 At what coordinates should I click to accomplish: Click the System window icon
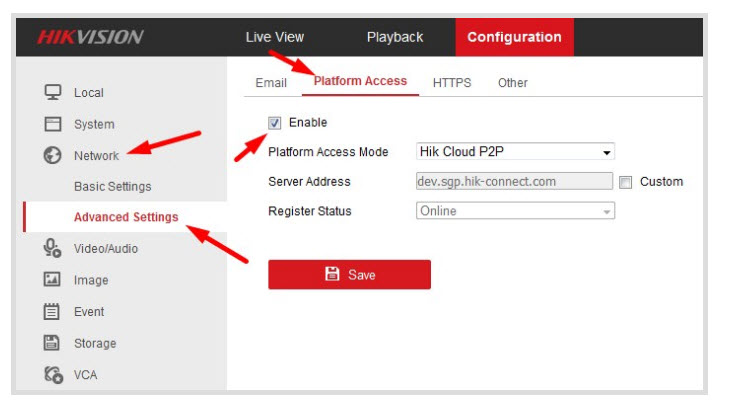[53, 124]
